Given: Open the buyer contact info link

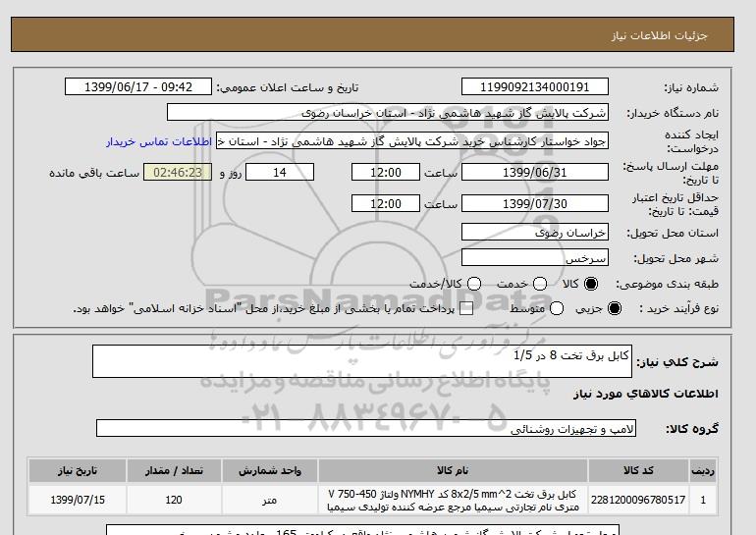Looking at the screenshot, I should (159, 141).
